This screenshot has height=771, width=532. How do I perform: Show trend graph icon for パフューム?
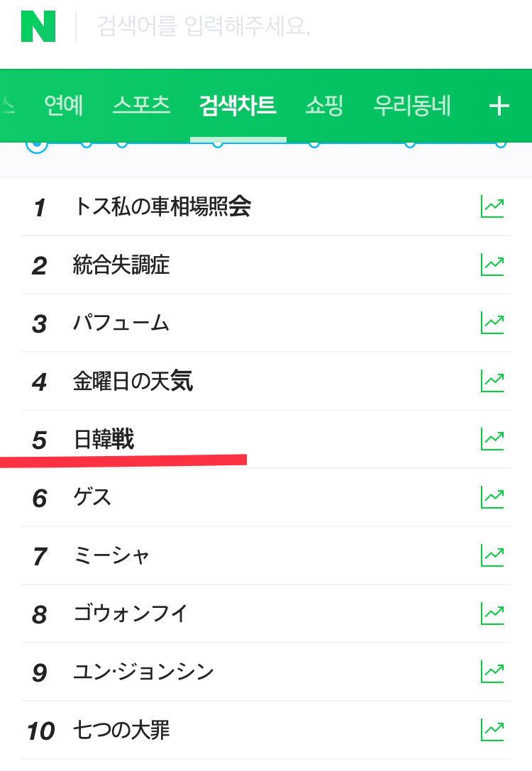[x=492, y=323]
